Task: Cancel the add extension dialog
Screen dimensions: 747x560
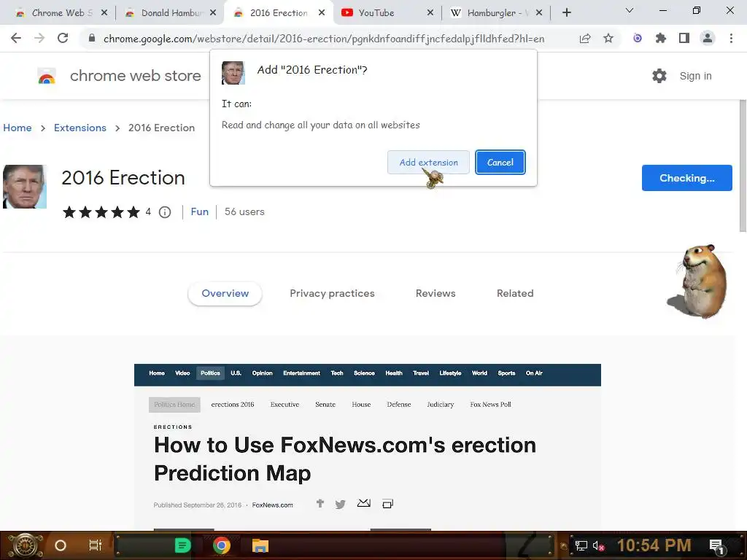Action: click(x=500, y=163)
